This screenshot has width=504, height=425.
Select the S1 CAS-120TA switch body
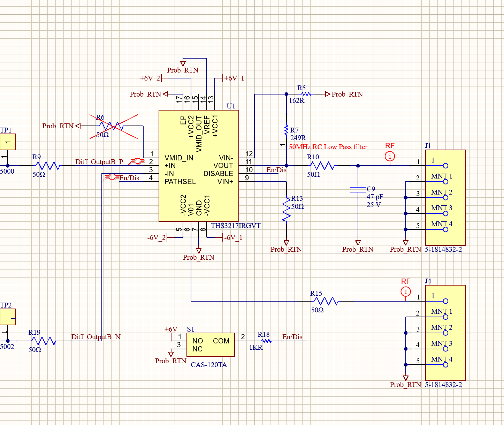click(211, 345)
